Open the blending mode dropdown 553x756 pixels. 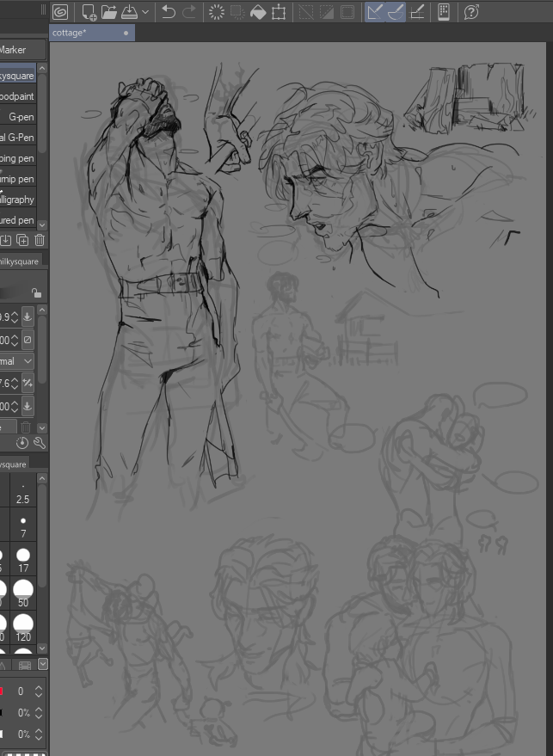click(x=16, y=361)
